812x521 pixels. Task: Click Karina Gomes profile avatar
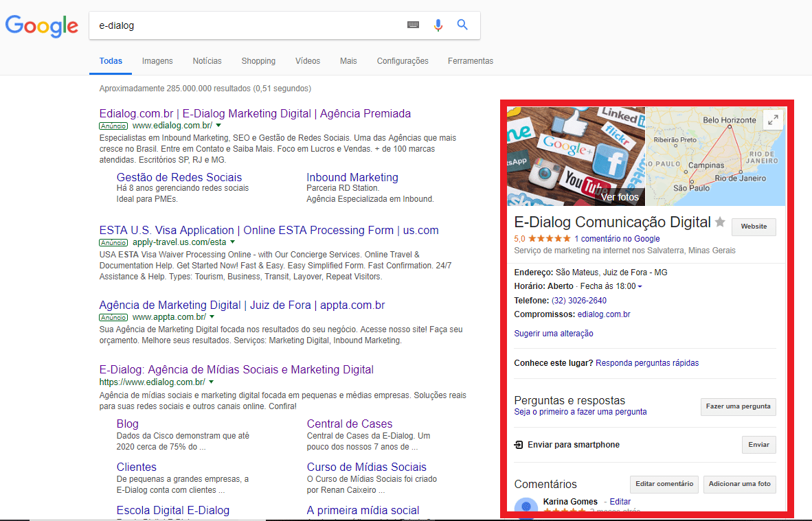pyautogui.click(x=526, y=507)
